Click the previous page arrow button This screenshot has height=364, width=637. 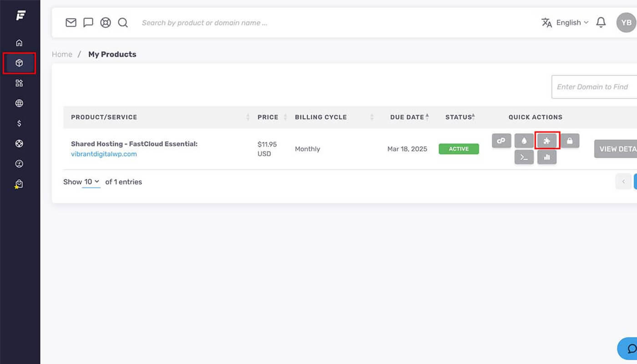click(x=623, y=182)
